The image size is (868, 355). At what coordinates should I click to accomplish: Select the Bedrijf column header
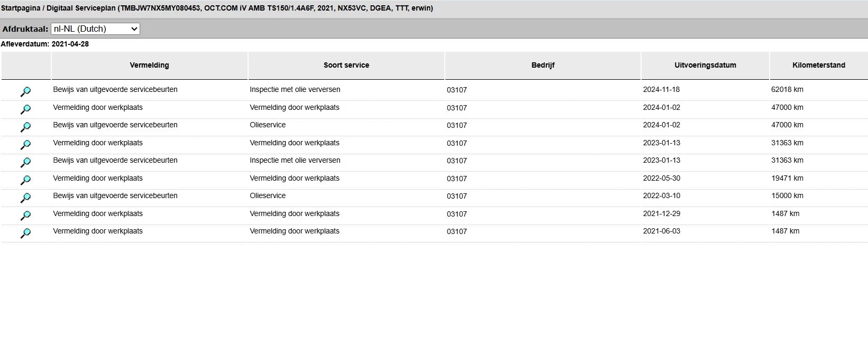tap(543, 65)
